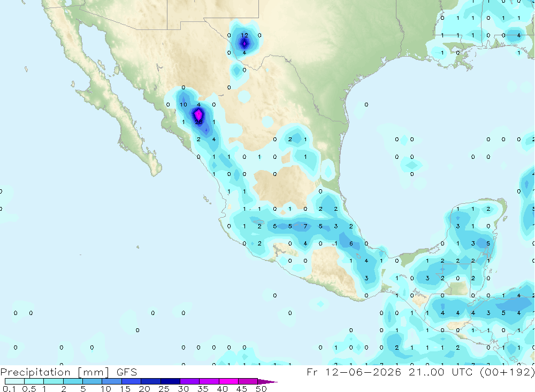This screenshot has width=535, height=392.
Task: Select the legend swatch between 45 and 50
Action: pos(248,381)
